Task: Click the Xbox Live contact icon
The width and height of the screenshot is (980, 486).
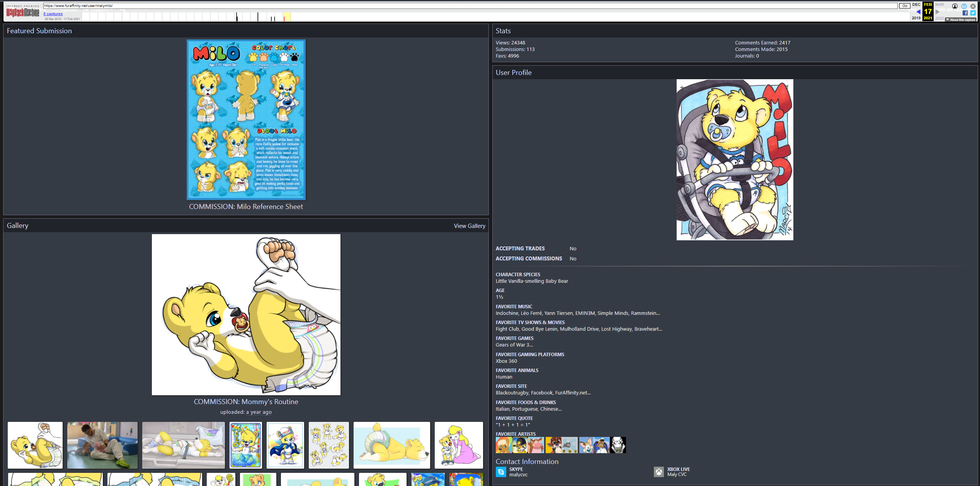Action: pyautogui.click(x=659, y=472)
